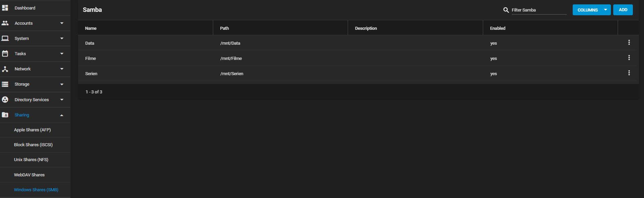Image resolution: width=644 pixels, height=198 pixels.
Task: Open the options menu for Filme share
Action: point(629,58)
